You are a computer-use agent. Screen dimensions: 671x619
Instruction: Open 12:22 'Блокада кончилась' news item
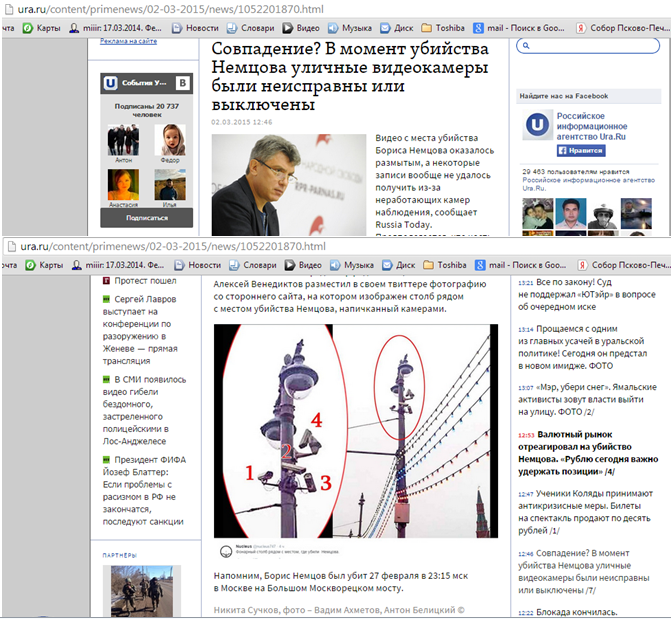[x=567, y=612]
